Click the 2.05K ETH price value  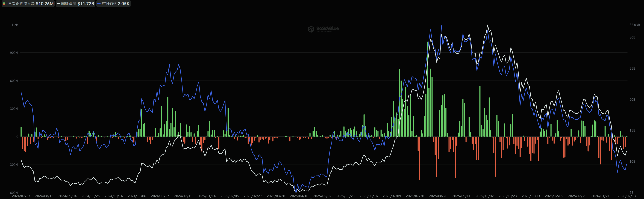(123, 4)
